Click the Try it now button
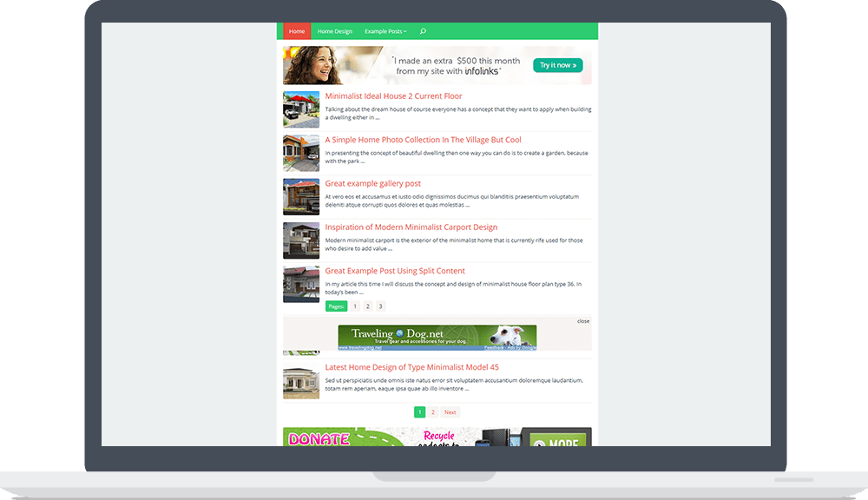 [x=557, y=64]
